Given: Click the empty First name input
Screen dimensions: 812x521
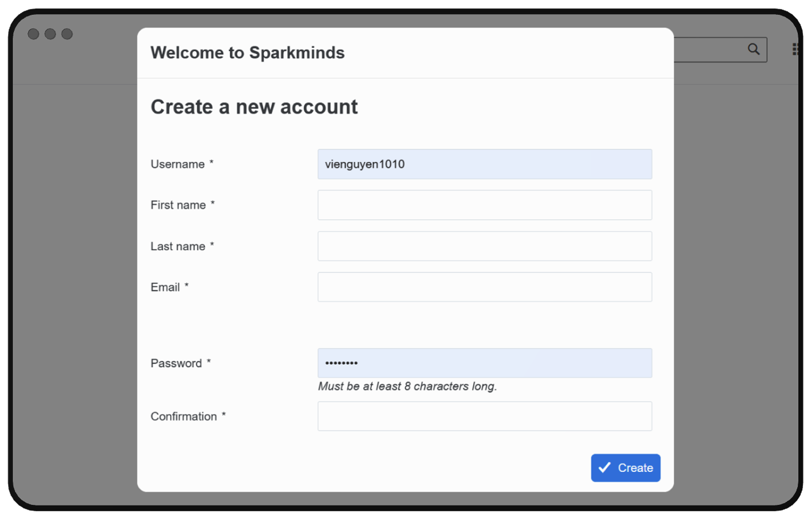Looking at the screenshot, I should tap(484, 205).
